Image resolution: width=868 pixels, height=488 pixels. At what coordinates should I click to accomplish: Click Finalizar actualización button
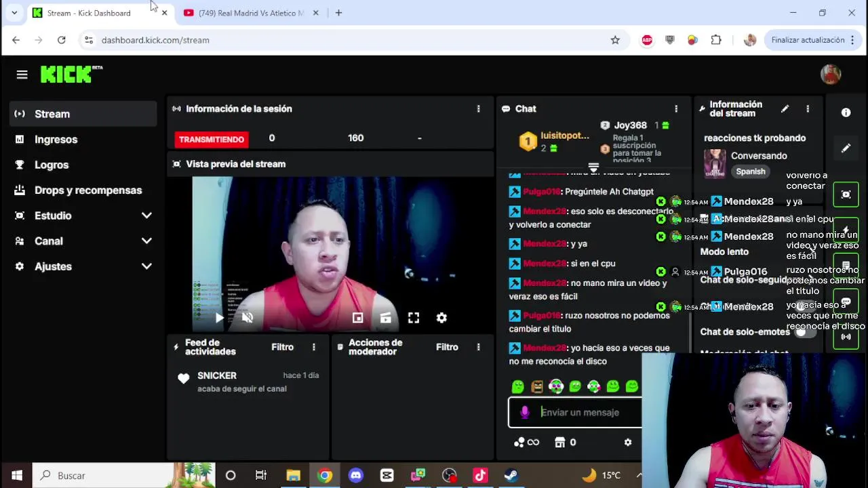coord(814,40)
